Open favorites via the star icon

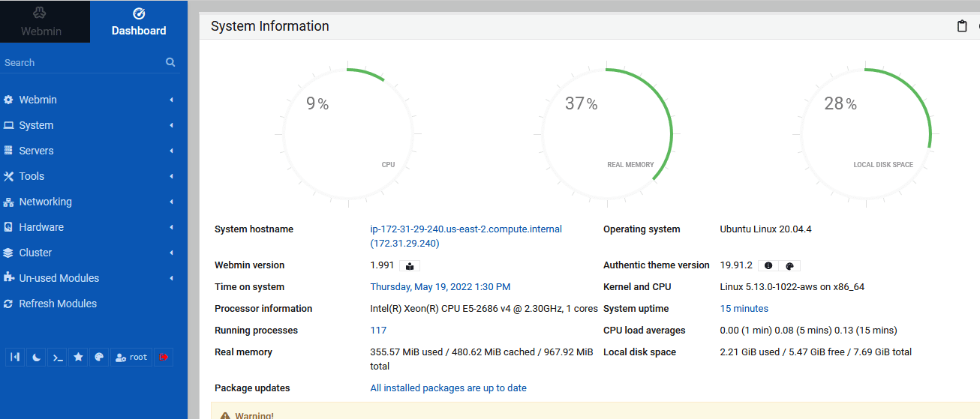pos(78,358)
